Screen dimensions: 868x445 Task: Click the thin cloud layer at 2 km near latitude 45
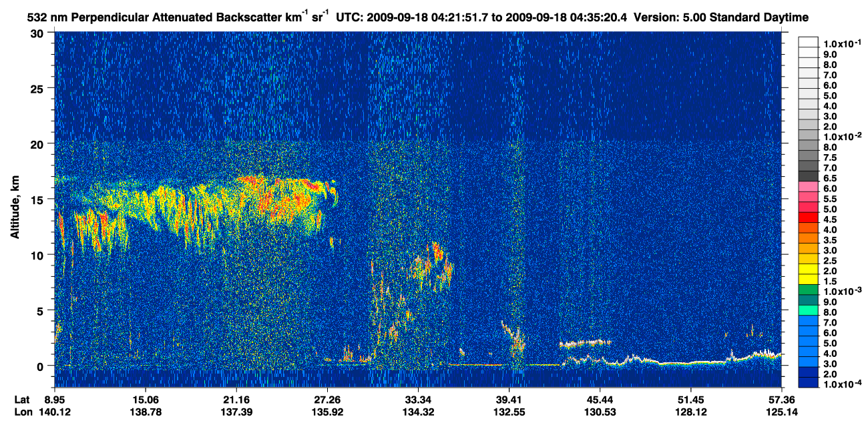coord(586,344)
